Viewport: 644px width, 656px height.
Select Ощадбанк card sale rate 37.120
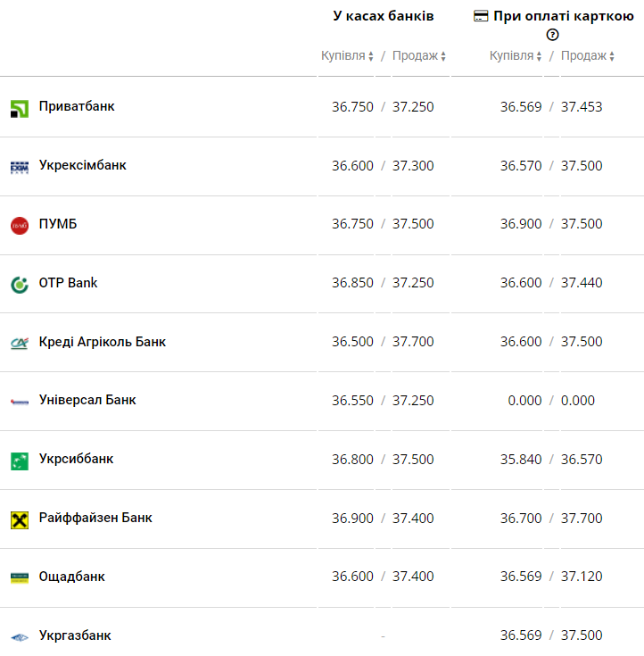coord(582,577)
